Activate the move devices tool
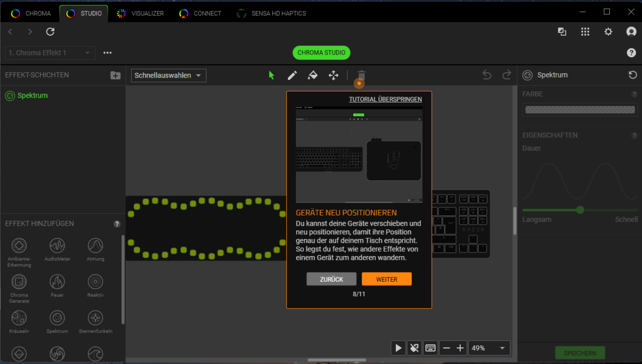This screenshot has height=364, width=642. tap(333, 75)
